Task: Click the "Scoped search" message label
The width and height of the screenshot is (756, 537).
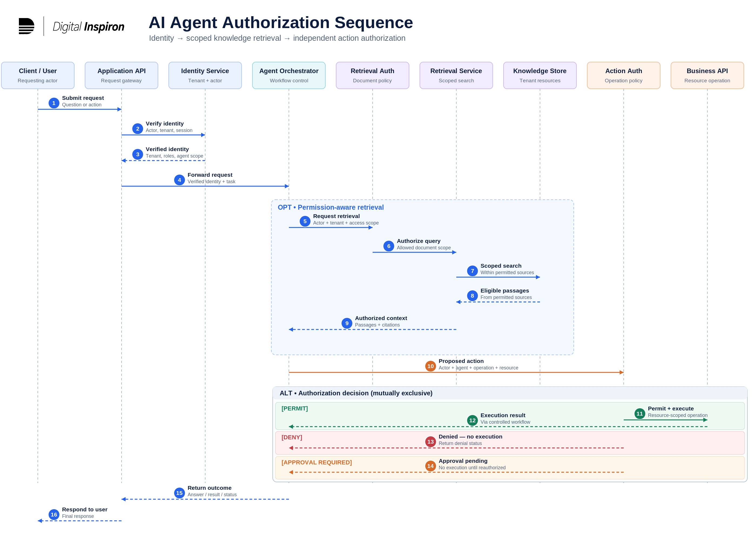Action: pyautogui.click(x=501, y=266)
